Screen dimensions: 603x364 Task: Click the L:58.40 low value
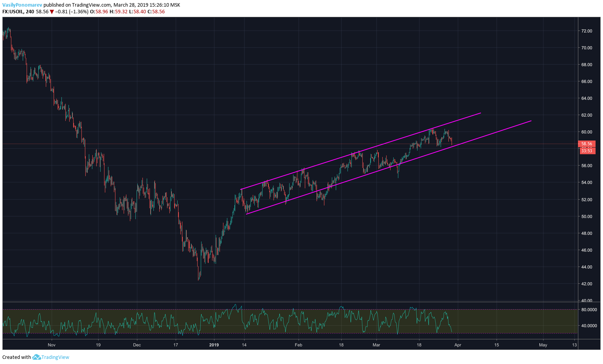(137, 12)
